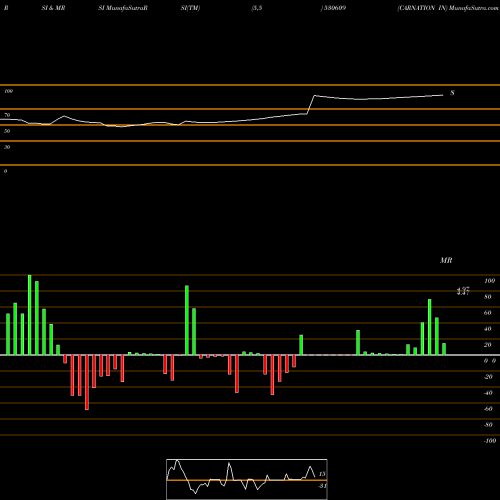Image resolution: width=500 pixels, height=500 pixels.
Task: Click the tallest green histogram bar
Action: click(x=30, y=315)
